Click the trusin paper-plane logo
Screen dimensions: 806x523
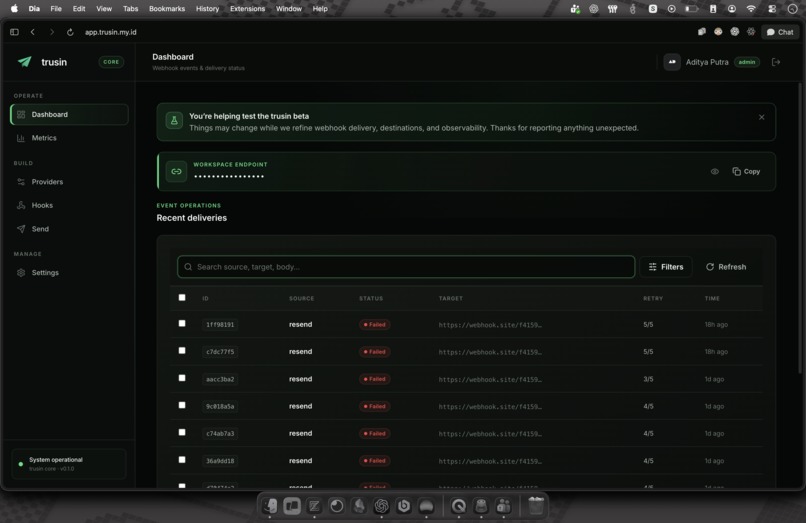[24, 62]
